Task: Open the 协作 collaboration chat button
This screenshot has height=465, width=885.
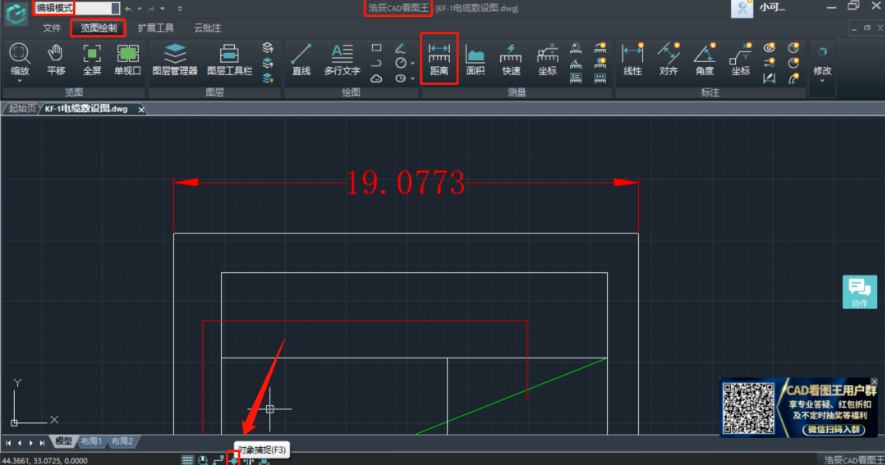Action: [860, 292]
